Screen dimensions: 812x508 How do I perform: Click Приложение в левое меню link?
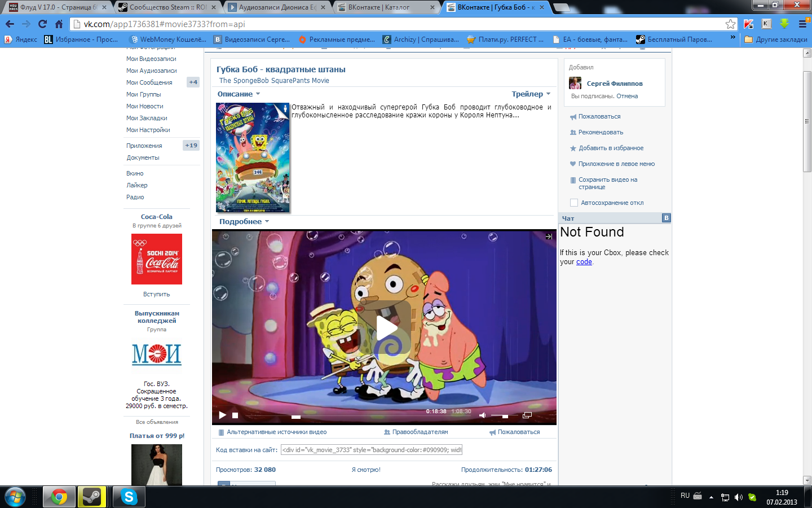point(616,164)
